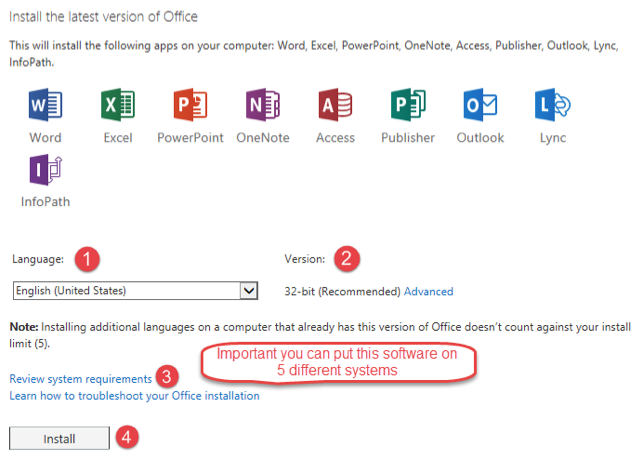Screen dimensions: 640x460
Task: Click the OneNote app icon
Action: (x=263, y=104)
